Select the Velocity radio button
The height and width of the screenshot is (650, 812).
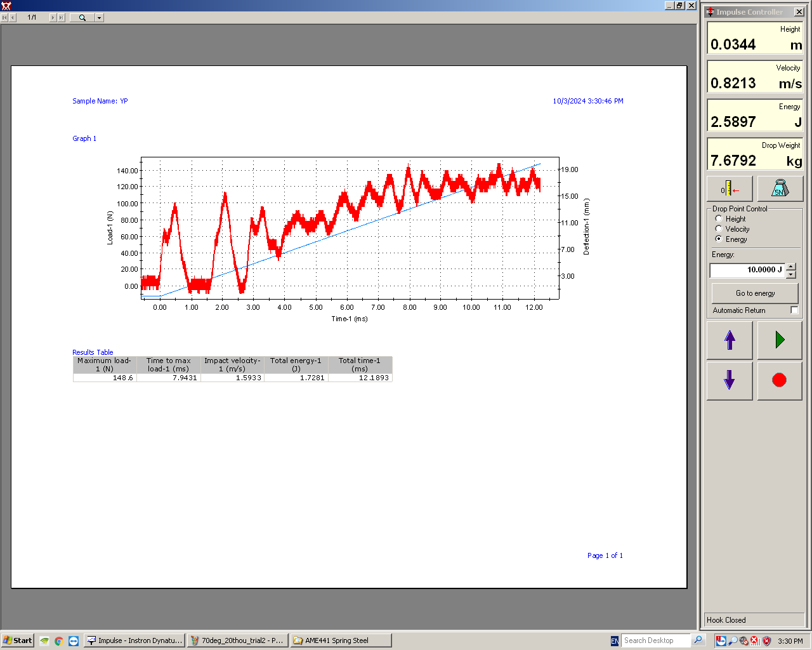(x=719, y=229)
